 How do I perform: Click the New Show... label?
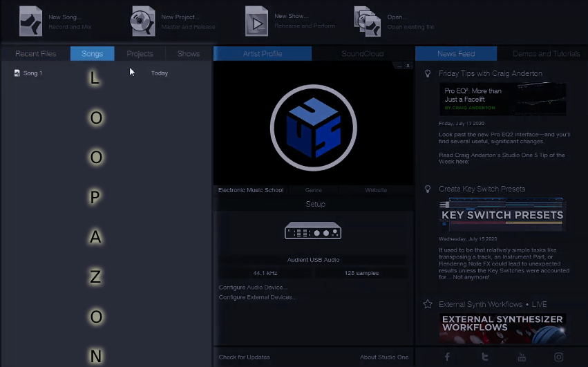[x=292, y=16]
